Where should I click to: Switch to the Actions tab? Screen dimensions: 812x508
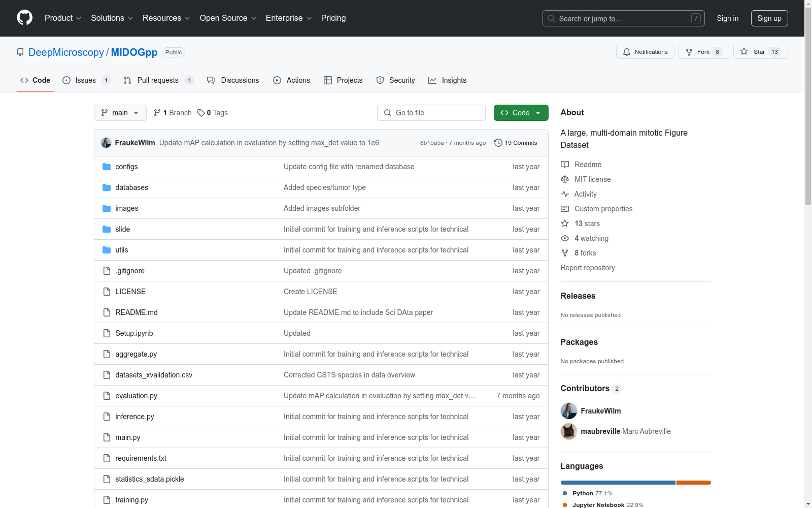click(292, 80)
